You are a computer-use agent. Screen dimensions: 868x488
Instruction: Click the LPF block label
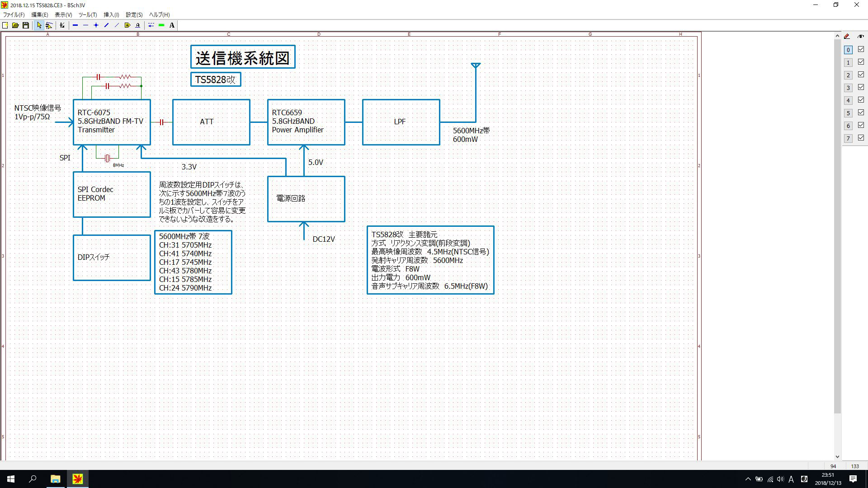click(x=400, y=122)
